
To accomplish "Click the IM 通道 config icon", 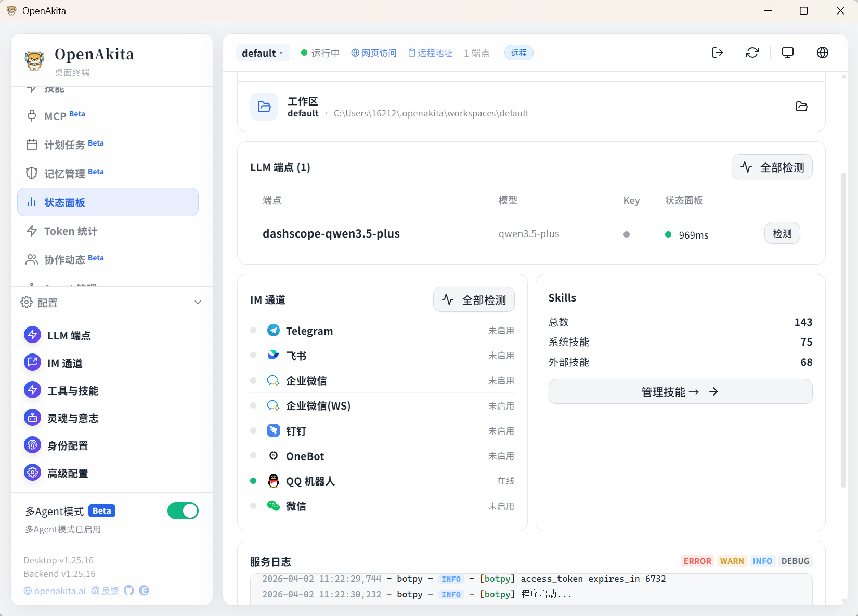I will [x=32, y=362].
